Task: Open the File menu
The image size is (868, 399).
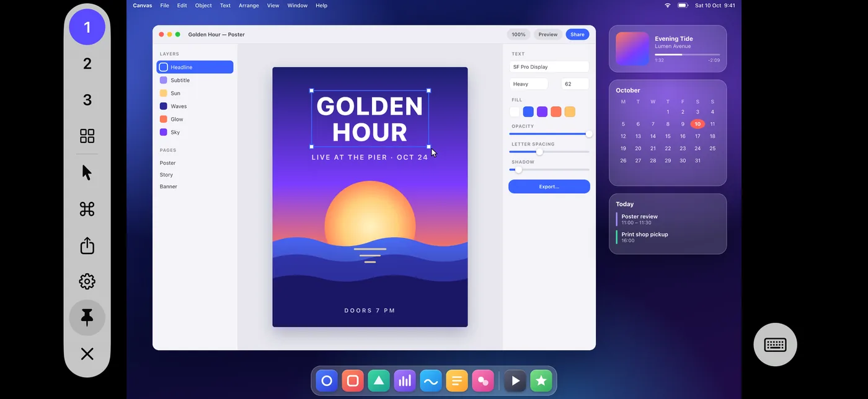Action: pos(164,6)
